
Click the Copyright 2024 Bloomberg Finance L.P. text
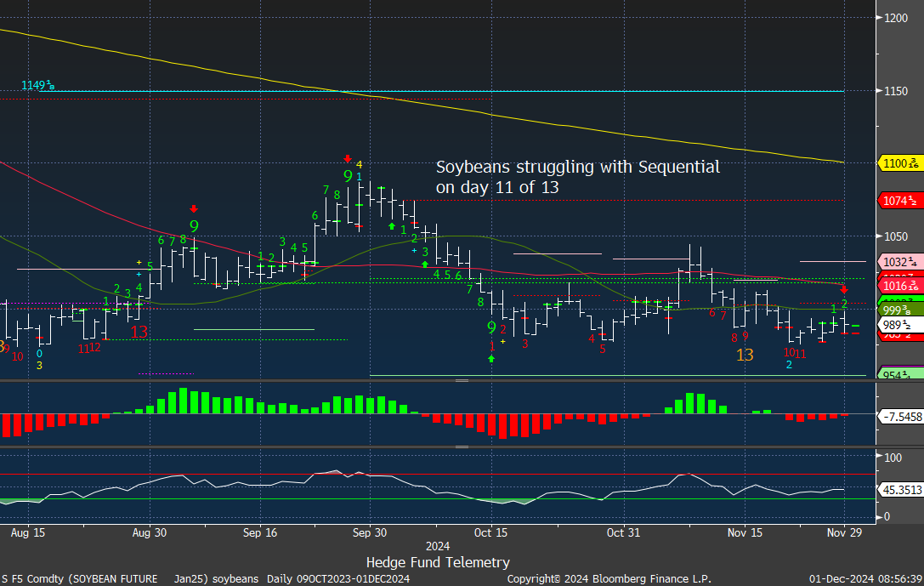(609, 579)
